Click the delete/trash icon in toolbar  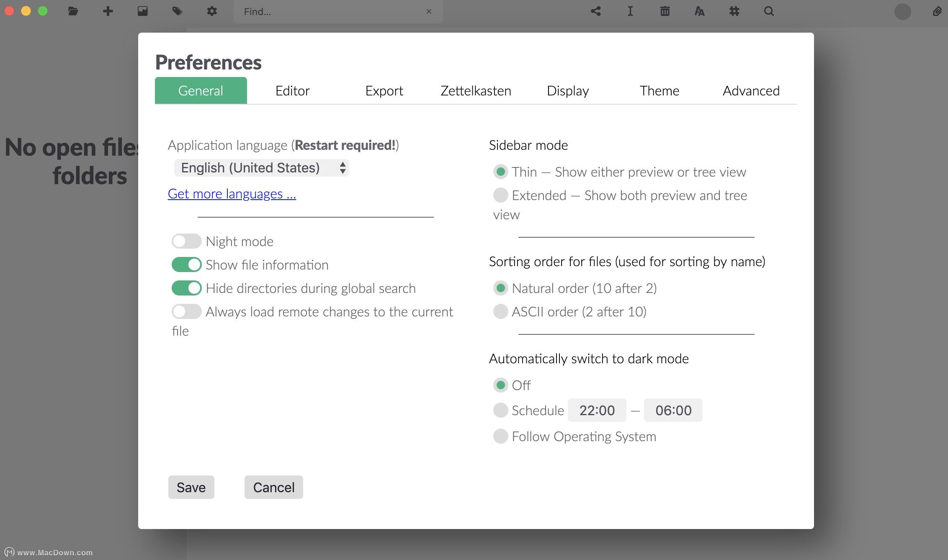pos(665,11)
